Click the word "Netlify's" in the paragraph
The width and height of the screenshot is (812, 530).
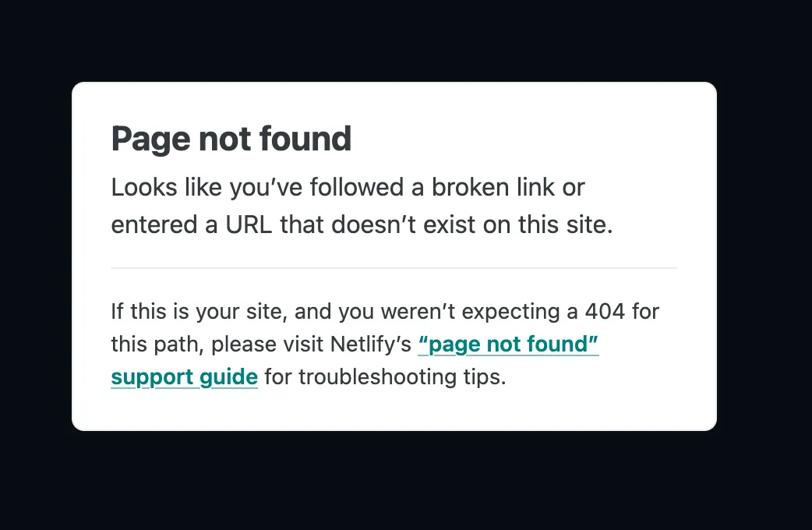[x=371, y=344]
